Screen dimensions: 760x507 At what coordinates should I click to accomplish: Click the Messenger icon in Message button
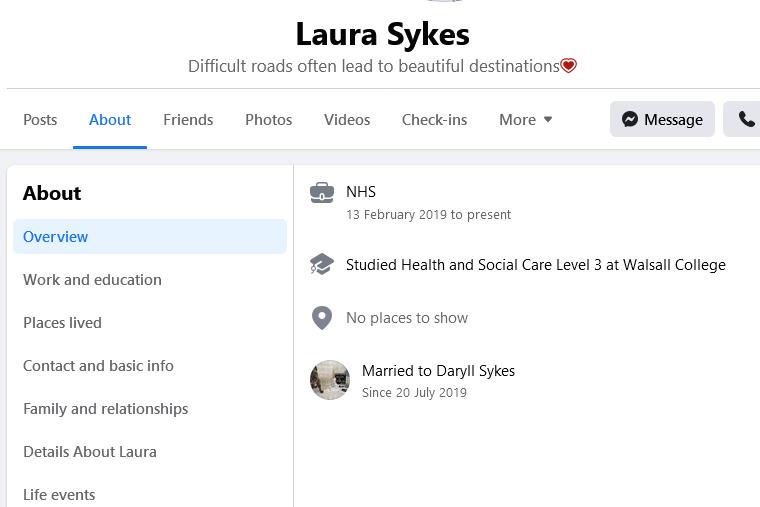coord(630,119)
